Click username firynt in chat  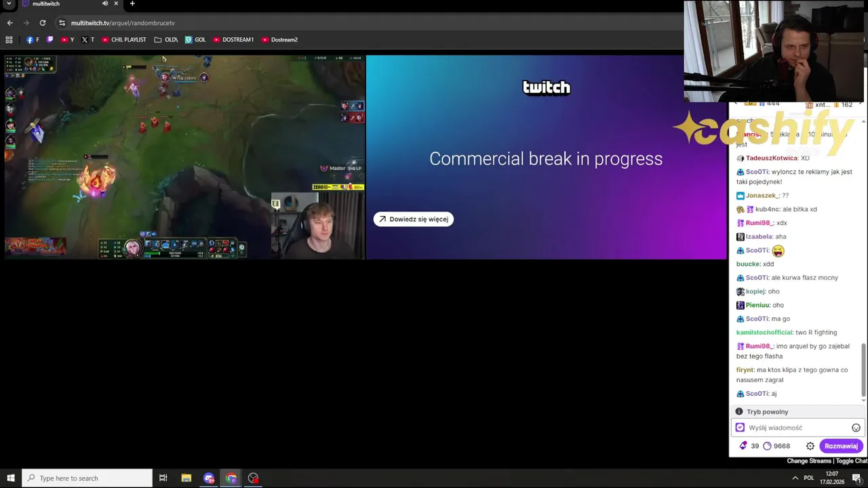coord(745,370)
